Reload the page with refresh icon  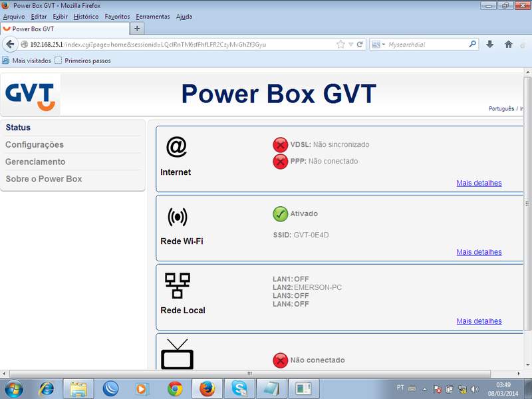(360, 45)
